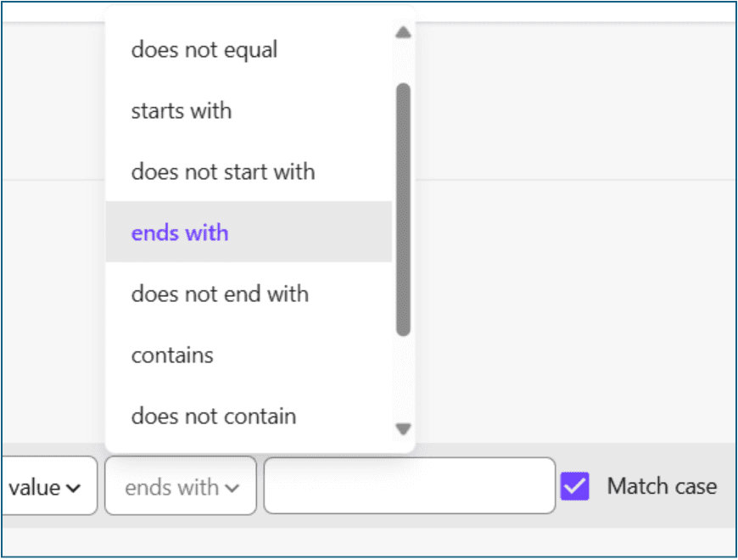738x560 pixels.
Task: Click the dropdown list's gray scrollbar thumb
Action: 404,208
